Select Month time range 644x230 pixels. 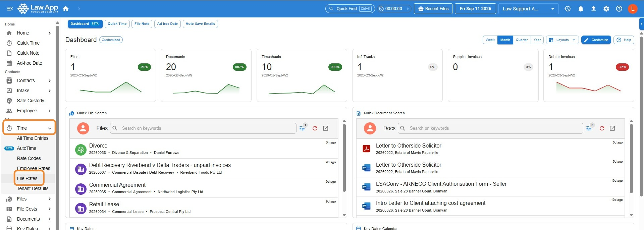coord(505,40)
